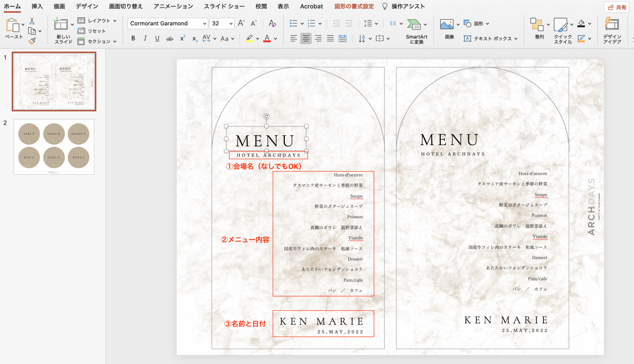Toggle italic formatting
Image resolution: width=634 pixels, height=364 pixels.
[x=145, y=38]
